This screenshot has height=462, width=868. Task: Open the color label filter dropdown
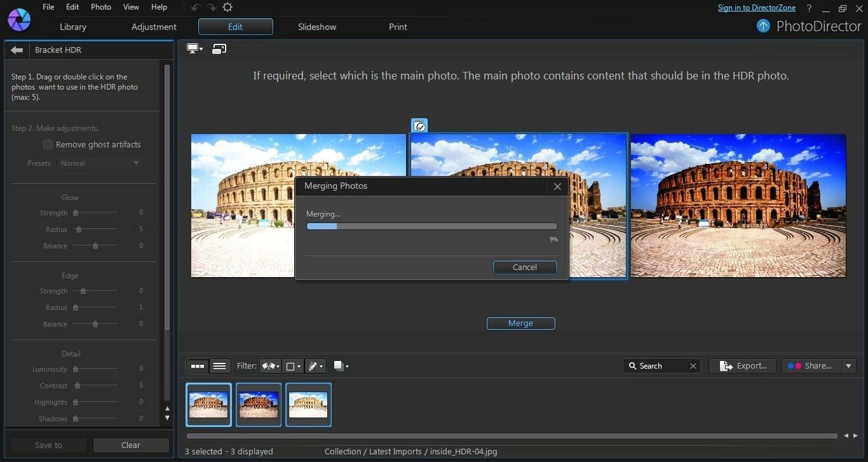[x=294, y=366]
